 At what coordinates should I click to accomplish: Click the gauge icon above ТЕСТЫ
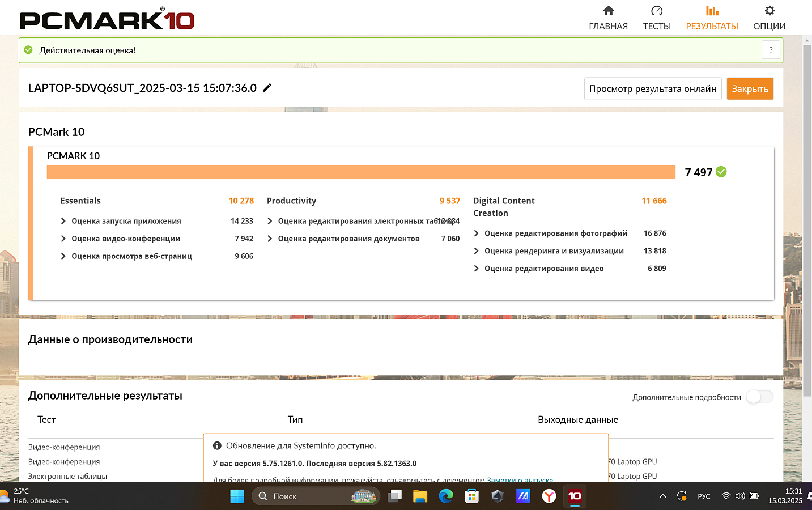click(x=657, y=11)
